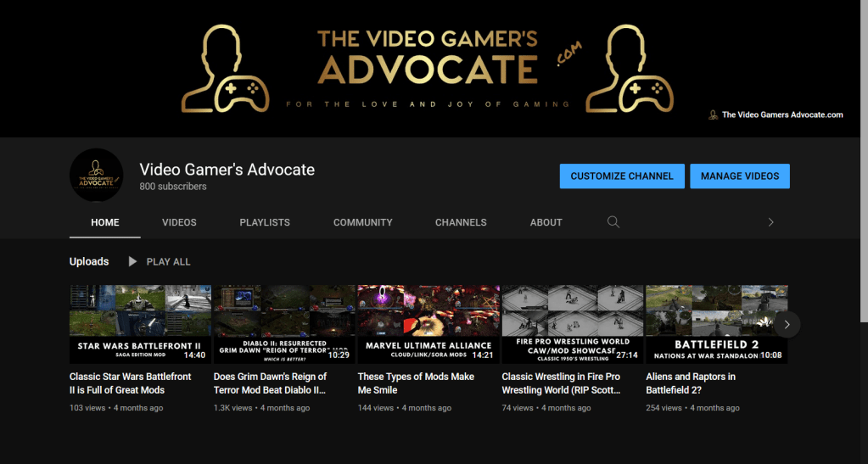This screenshot has height=464, width=868.
Task: Play the Marvel Ultimate Alliance thumbnail
Action: point(428,324)
